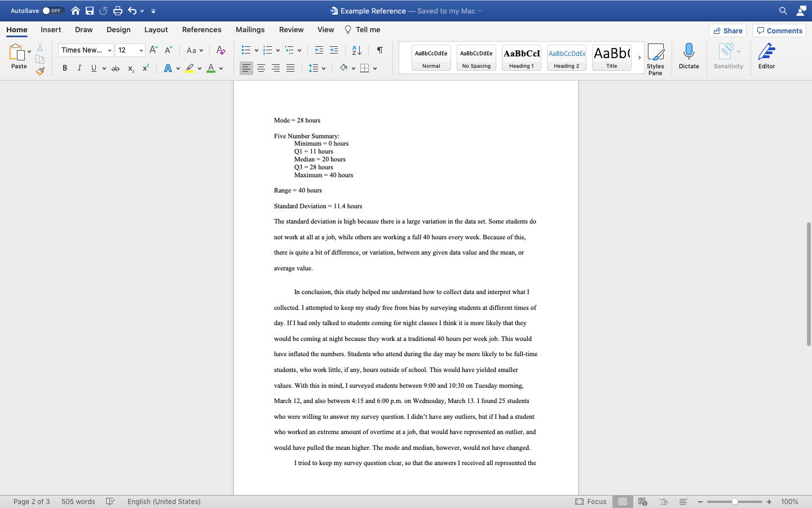This screenshot has height=508, width=812.
Task: Center align the paragraph
Action: pyautogui.click(x=261, y=68)
